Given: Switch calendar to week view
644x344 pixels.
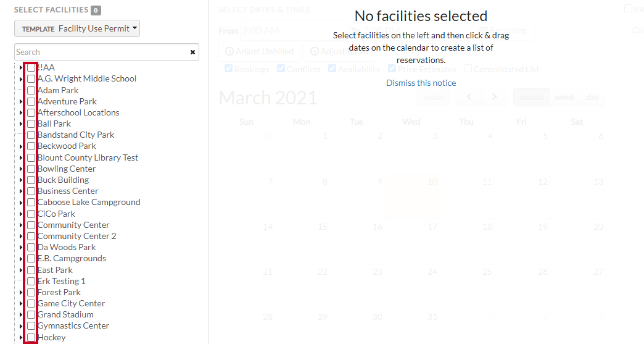Looking at the screenshot, I should pos(564,98).
